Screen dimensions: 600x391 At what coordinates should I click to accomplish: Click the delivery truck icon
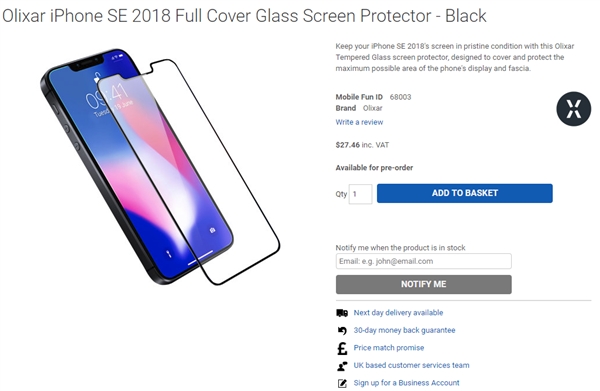342,313
